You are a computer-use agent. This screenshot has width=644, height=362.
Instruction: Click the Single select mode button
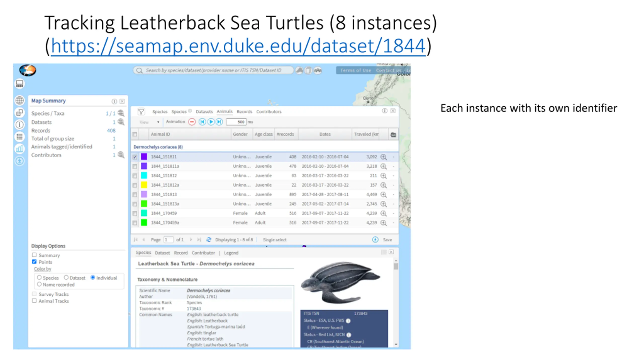(x=274, y=240)
